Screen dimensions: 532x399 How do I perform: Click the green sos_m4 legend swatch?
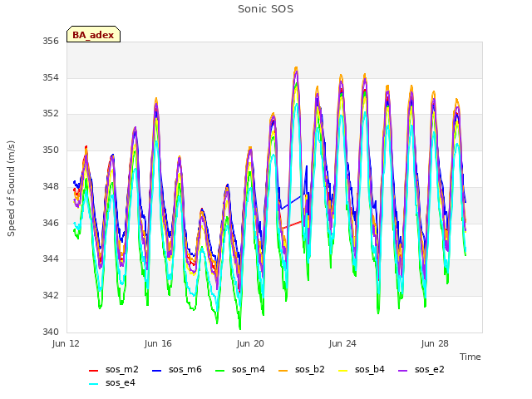point(219,371)
